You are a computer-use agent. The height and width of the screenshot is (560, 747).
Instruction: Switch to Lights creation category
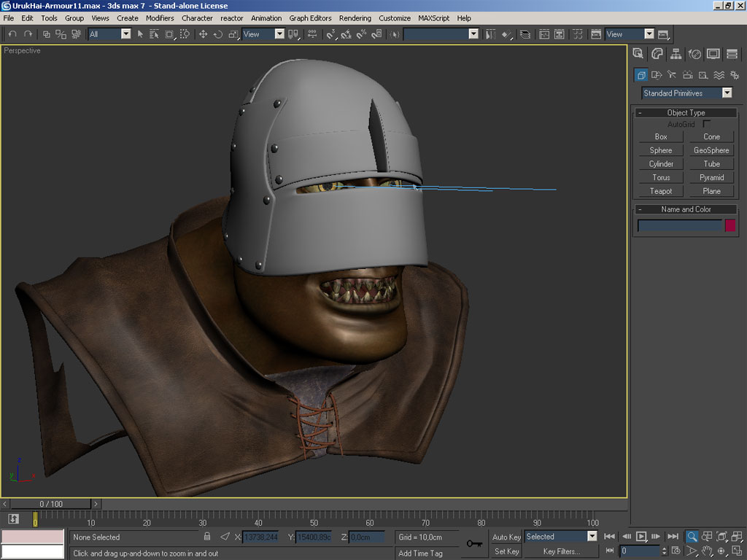coord(671,75)
